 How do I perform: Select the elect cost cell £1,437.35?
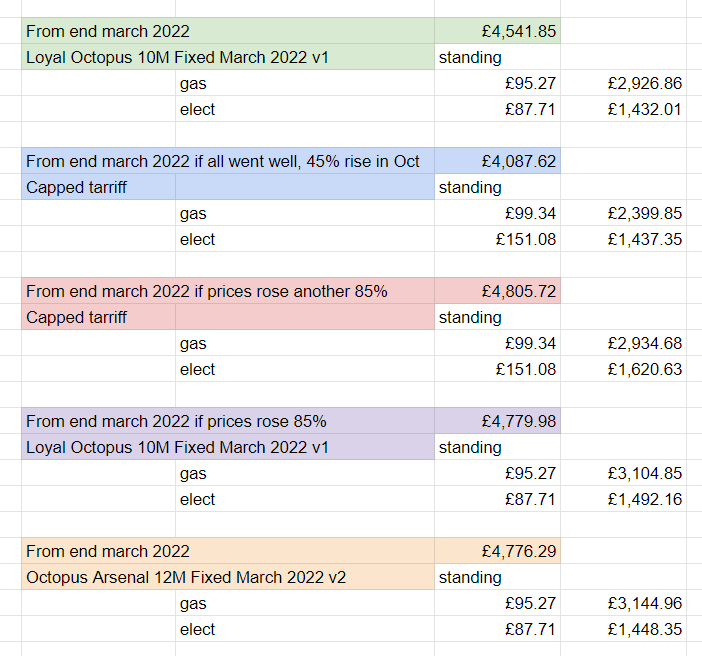coord(623,239)
